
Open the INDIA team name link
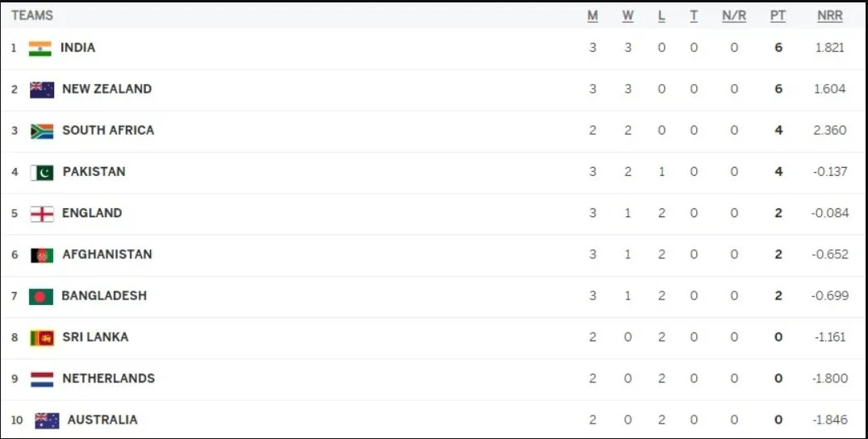point(77,48)
